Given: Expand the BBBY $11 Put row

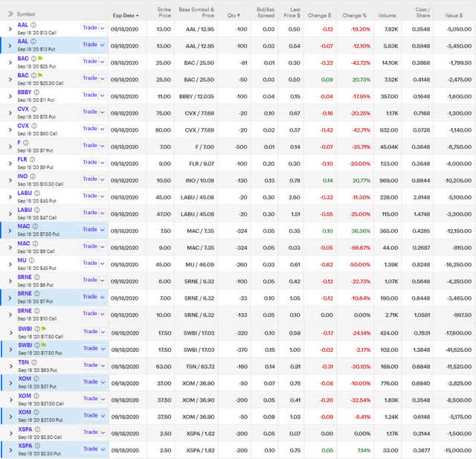Looking at the screenshot, I should point(10,97).
